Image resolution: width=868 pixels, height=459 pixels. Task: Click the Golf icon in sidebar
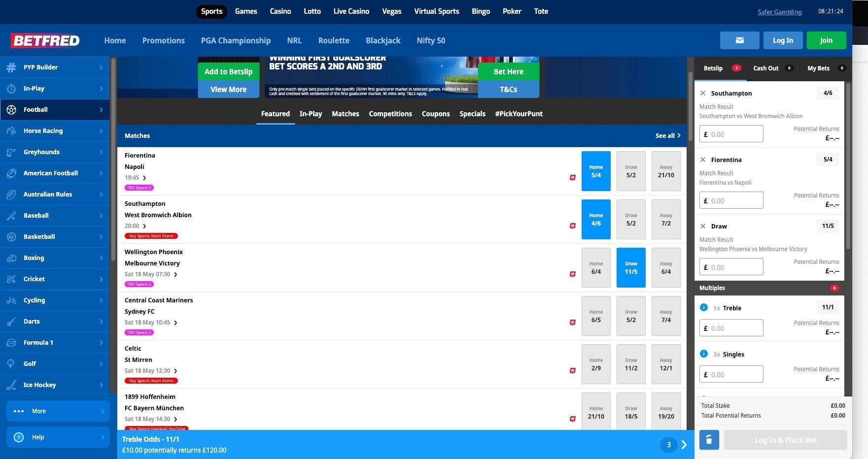tap(11, 364)
